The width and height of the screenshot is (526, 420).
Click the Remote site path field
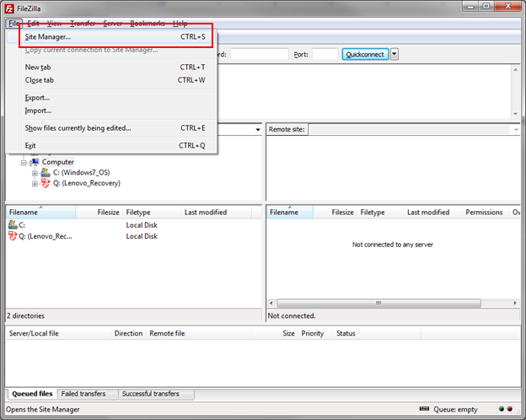(411, 130)
